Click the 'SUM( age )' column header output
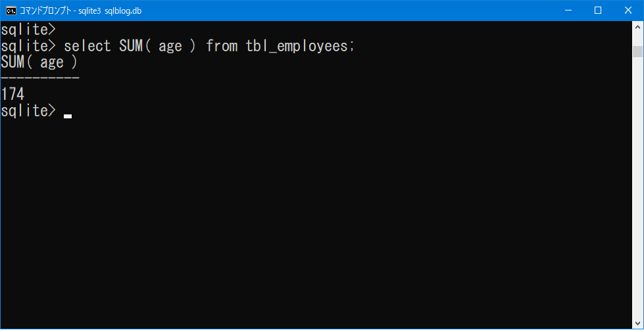The image size is (644, 332). click(39, 62)
